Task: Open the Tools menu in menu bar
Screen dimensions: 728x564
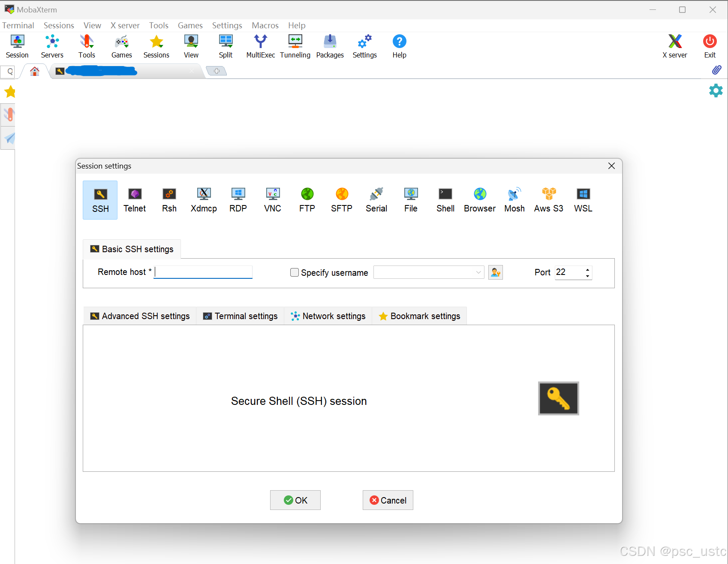Action: click(x=159, y=25)
